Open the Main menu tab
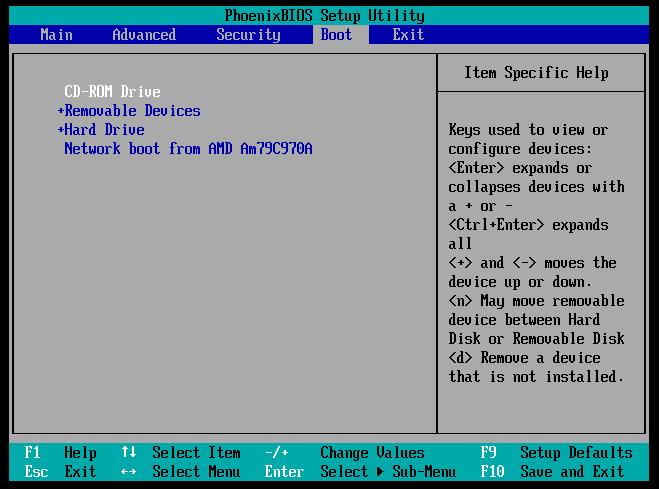 point(56,34)
